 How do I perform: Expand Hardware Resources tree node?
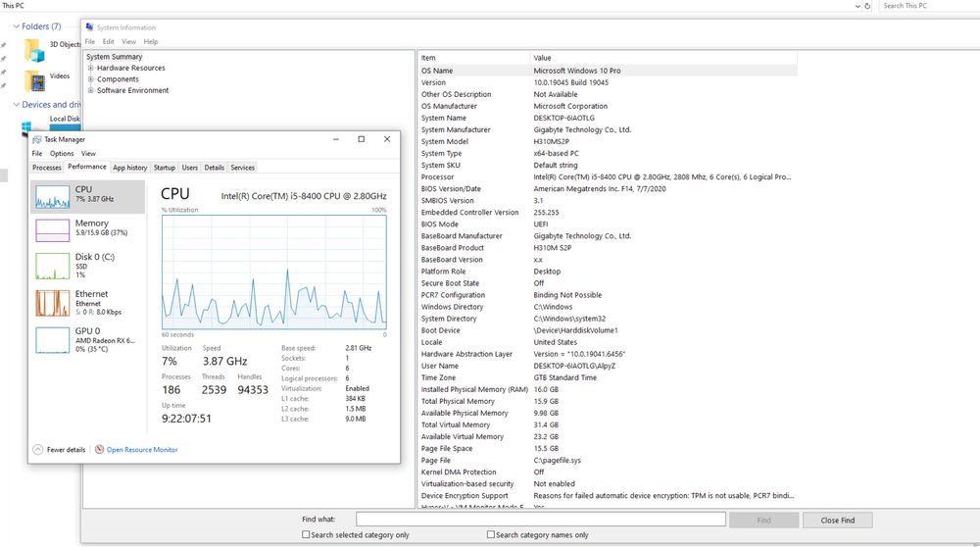pos(90,68)
